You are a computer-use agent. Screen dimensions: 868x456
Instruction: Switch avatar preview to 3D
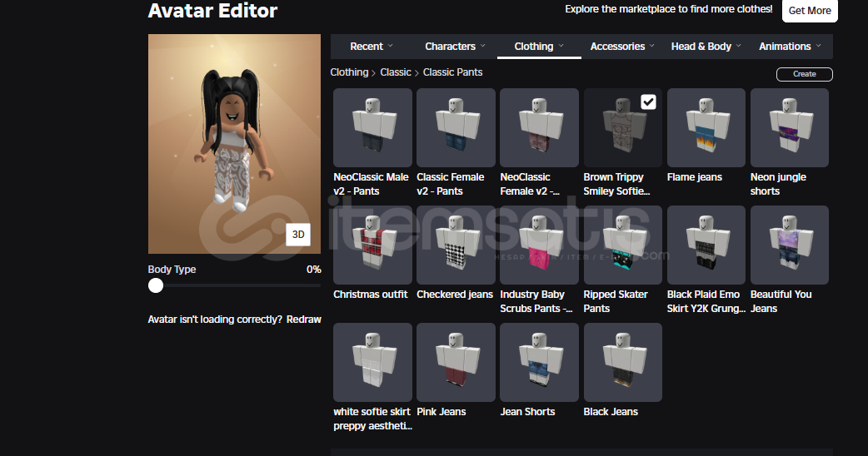[x=298, y=235]
